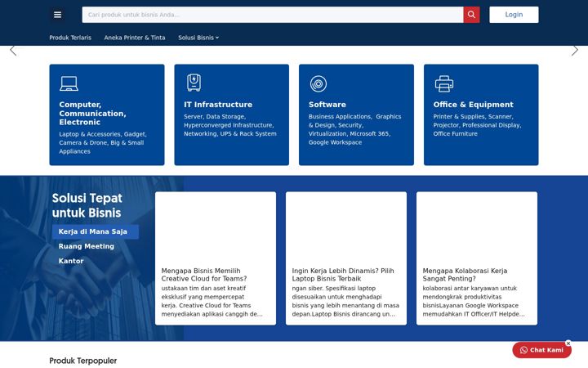Click the Chat Kami button
The height and width of the screenshot is (368, 588).
click(x=542, y=350)
